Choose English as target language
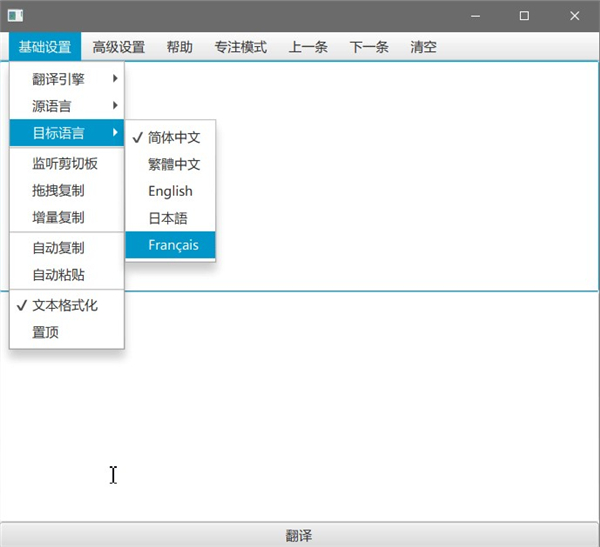This screenshot has height=547, width=600. tap(170, 191)
